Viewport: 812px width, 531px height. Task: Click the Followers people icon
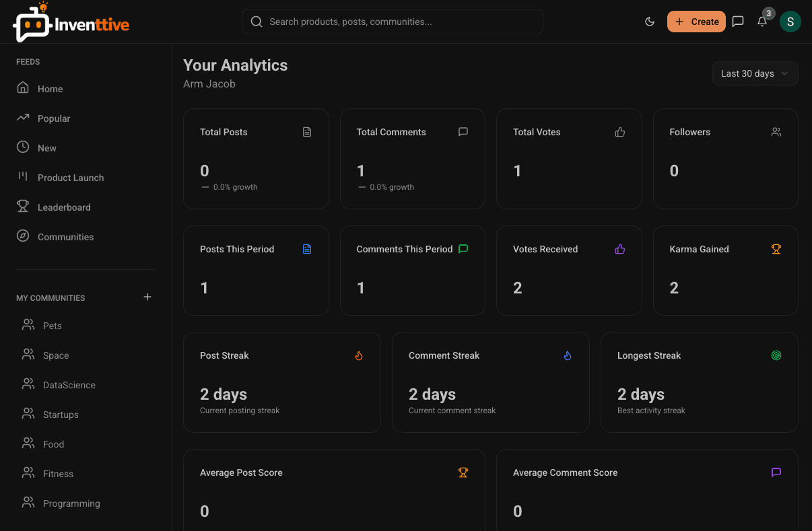[776, 132]
